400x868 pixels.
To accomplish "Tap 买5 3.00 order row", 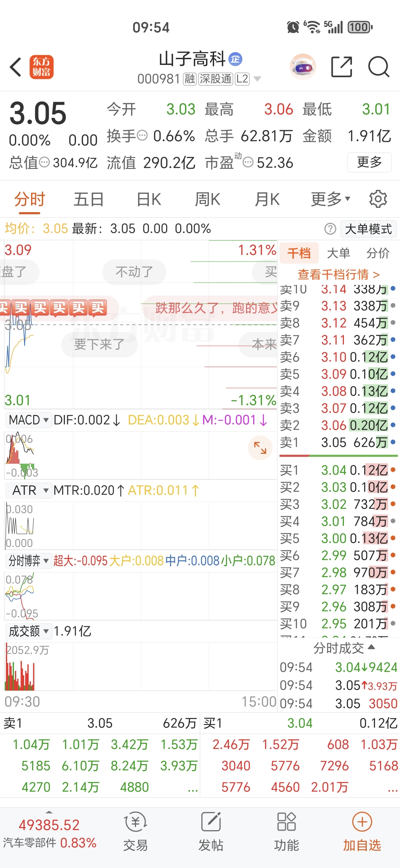I will point(339,539).
